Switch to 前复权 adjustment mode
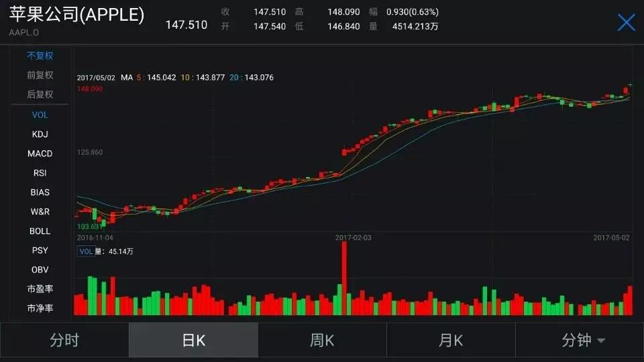This screenshot has height=362, width=644. point(40,75)
